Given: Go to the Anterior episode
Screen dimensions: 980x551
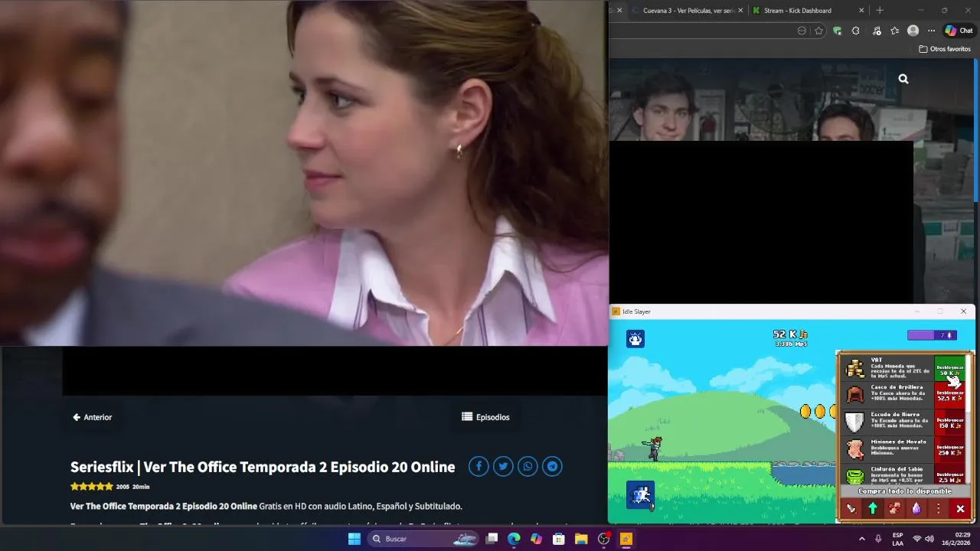Looking at the screenshot, I should pos(93,417).
